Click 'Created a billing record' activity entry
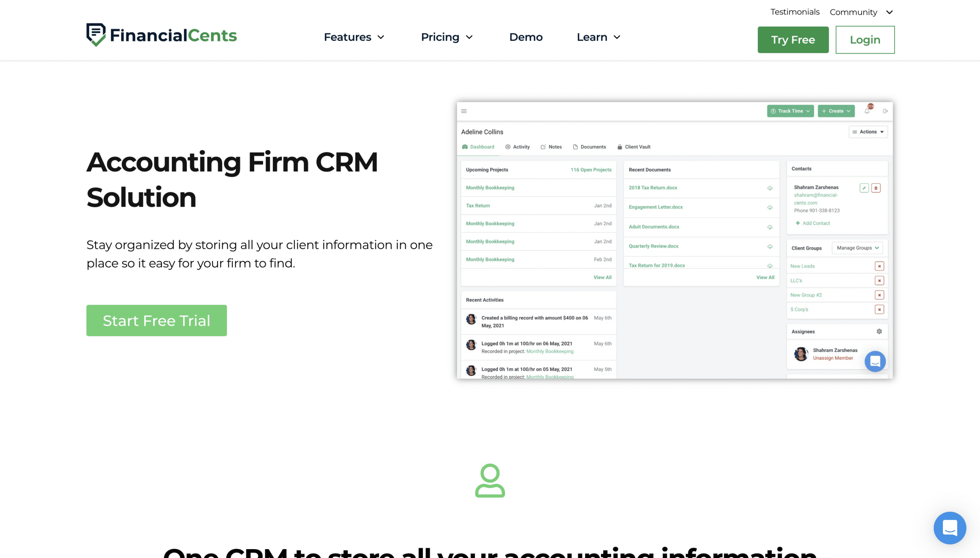980x558 pixels. pyautogui.click(x=539, y=321)
